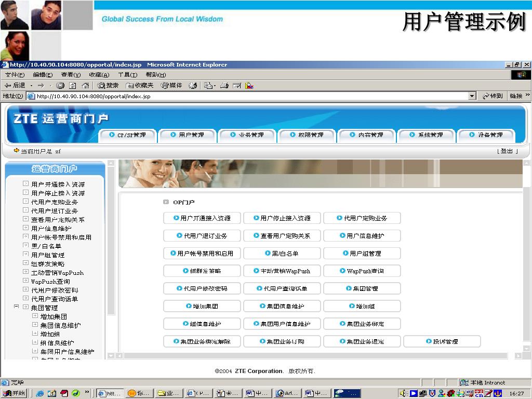
Task: Click the 代用户退订业务 panel button
Action: 202,236
